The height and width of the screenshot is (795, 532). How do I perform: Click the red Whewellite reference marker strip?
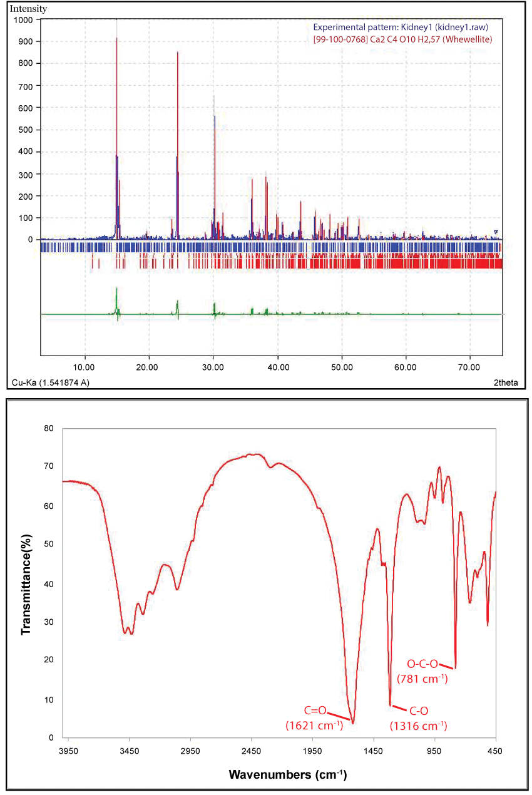[313, 262]
